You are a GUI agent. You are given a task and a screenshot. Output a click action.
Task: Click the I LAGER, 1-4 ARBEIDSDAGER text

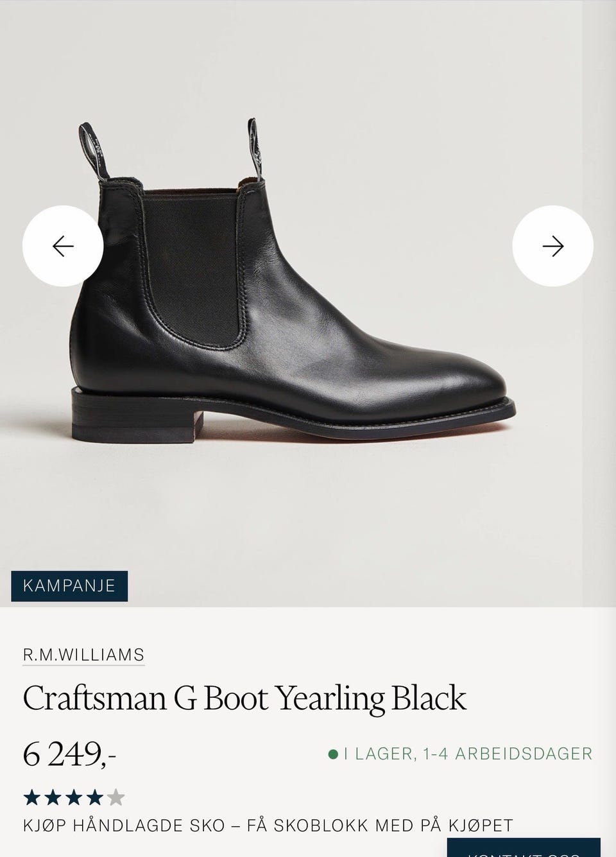click(468, 754)
